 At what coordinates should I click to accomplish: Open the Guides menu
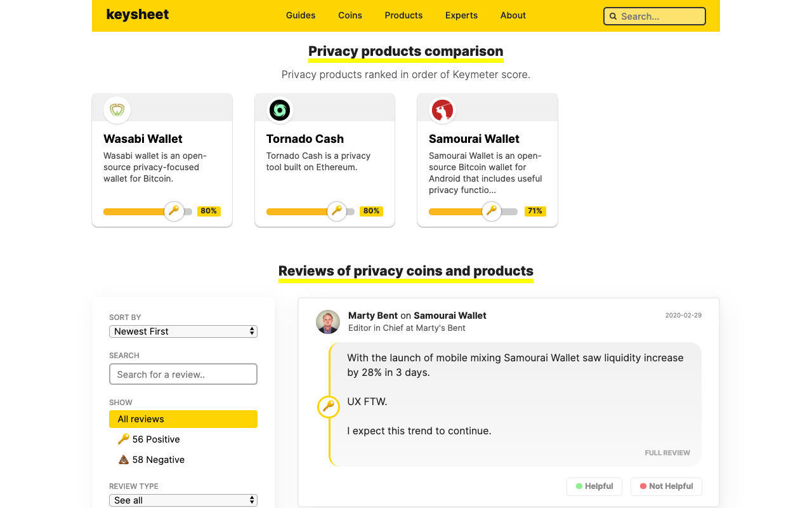(301, 15)
